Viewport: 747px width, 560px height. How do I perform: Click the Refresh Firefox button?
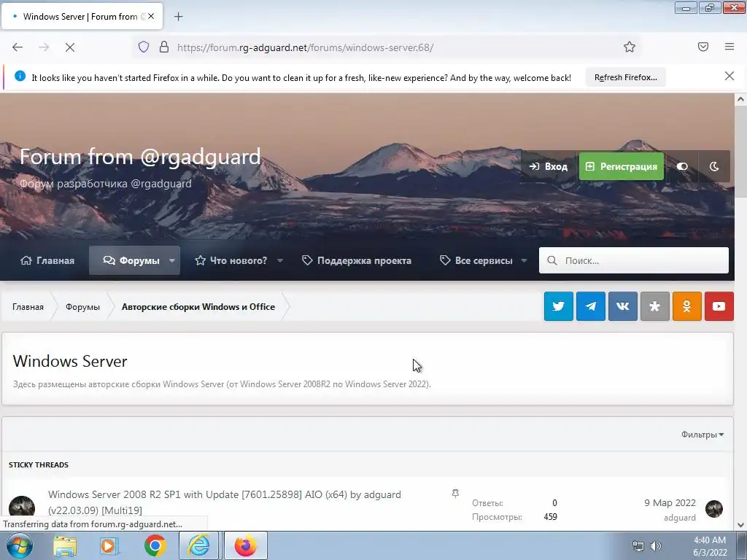point(625,77)
